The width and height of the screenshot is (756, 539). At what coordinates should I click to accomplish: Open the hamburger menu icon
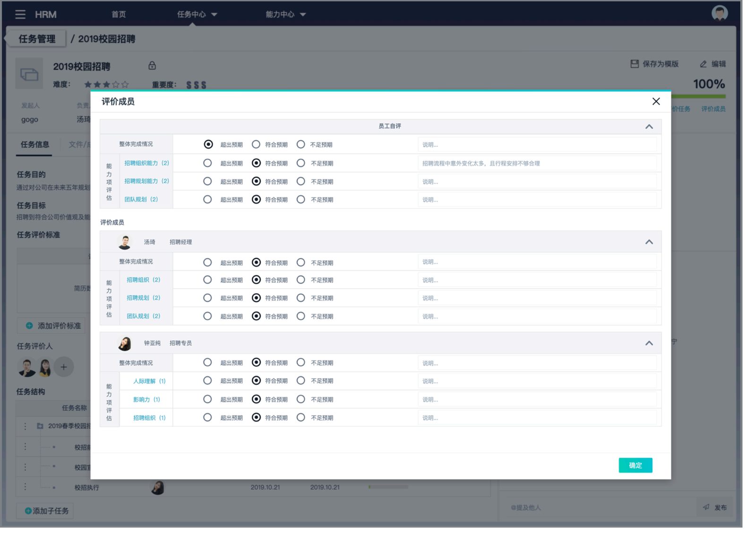coord(20,14)
